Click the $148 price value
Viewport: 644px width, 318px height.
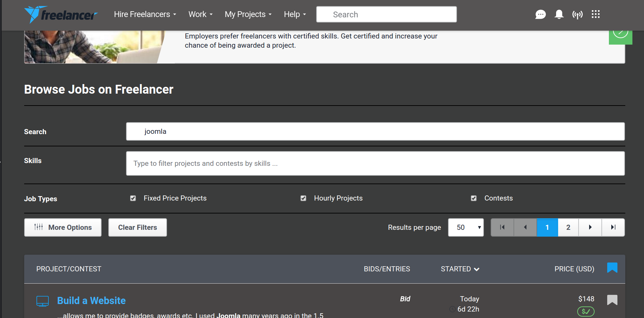click(586, 299)
